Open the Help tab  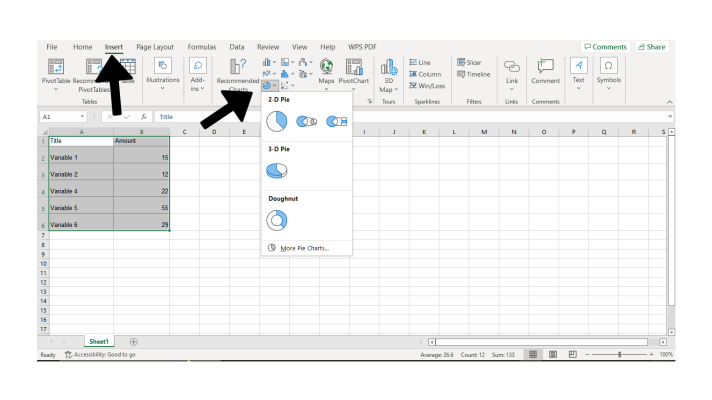click(327, 47)
